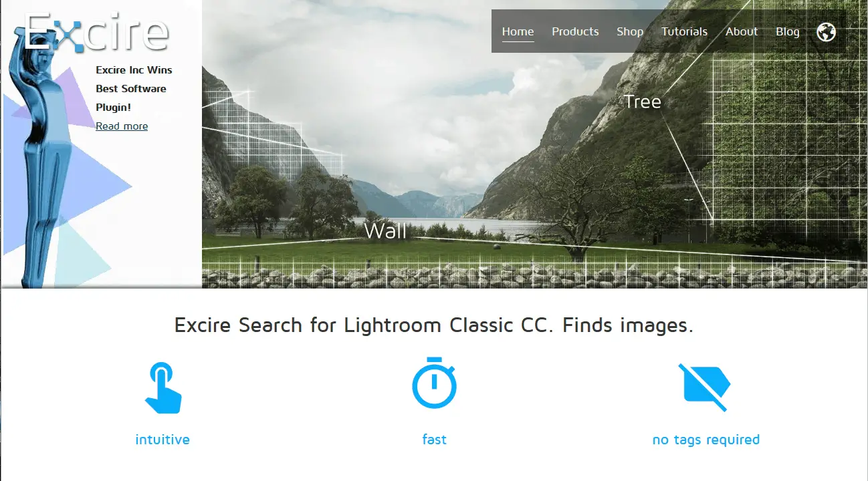This screenshot has width=868, height=481.
Task: Visit the Blog page
Action: click(x=788, y=31)
